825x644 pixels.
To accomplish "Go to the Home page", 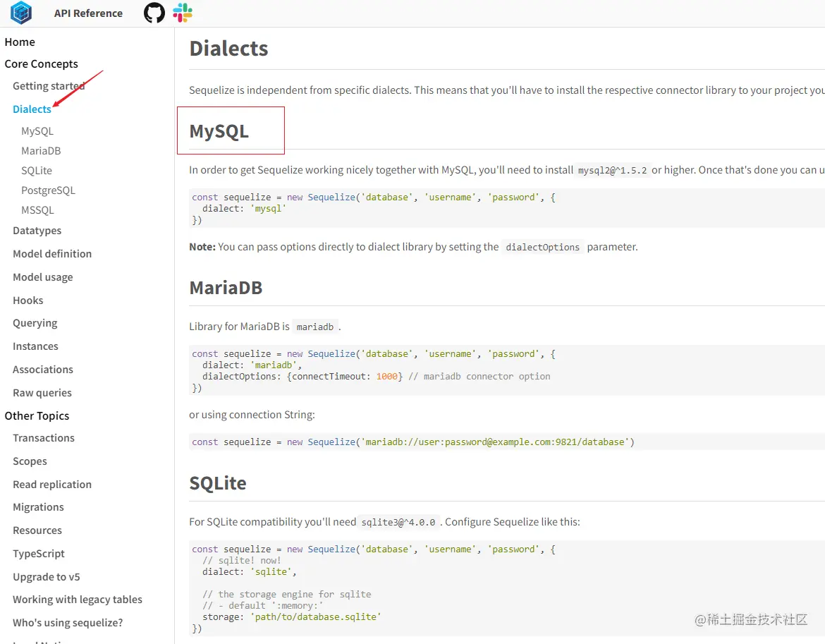I will (x=20, y=42).
